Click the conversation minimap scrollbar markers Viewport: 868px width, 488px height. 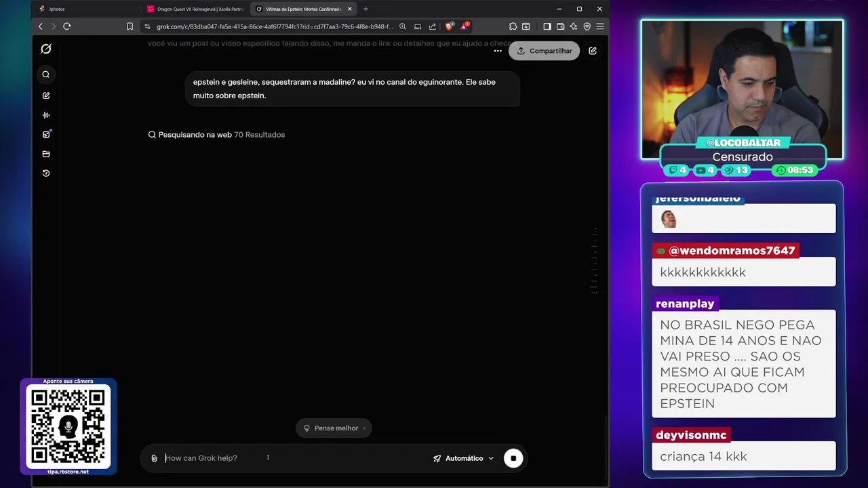(x=594, y=261)
